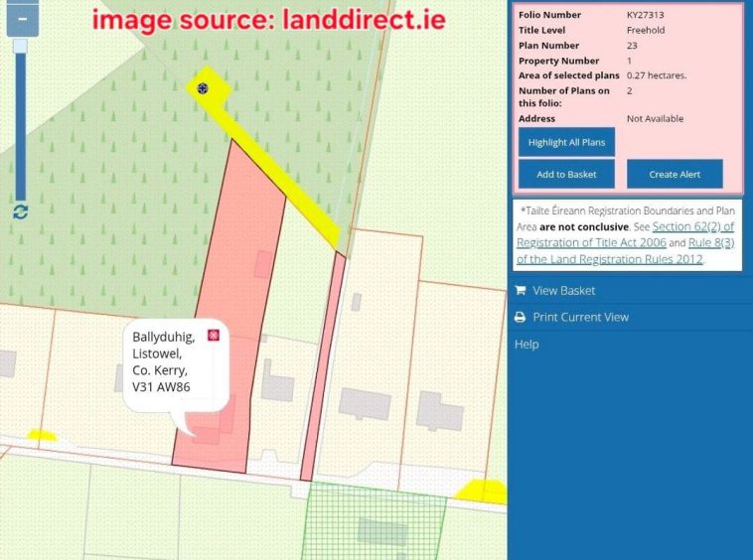Image resolution: width=753 pixels, height=560 pixels.
Task: Click the map refresh rotation icon
Action: tap(20, 211)
